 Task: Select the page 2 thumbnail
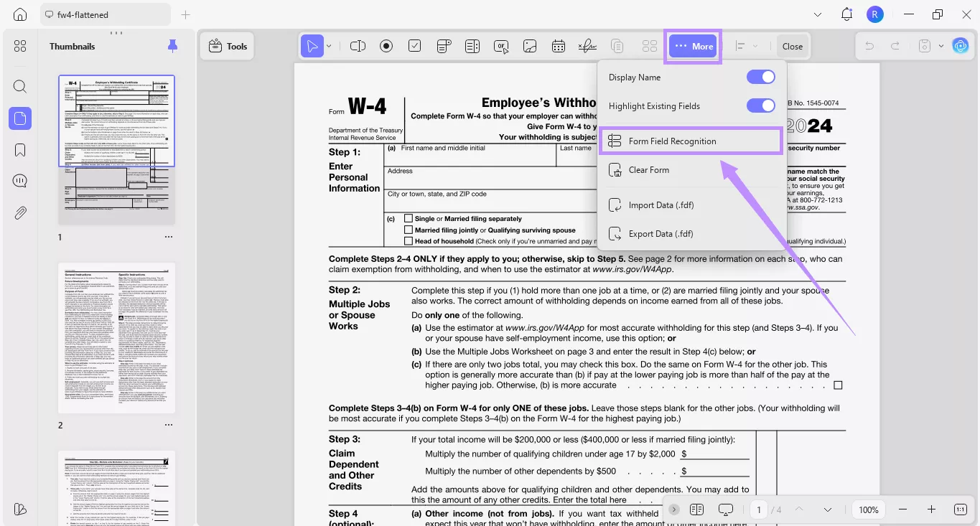[x=116, y=338]
